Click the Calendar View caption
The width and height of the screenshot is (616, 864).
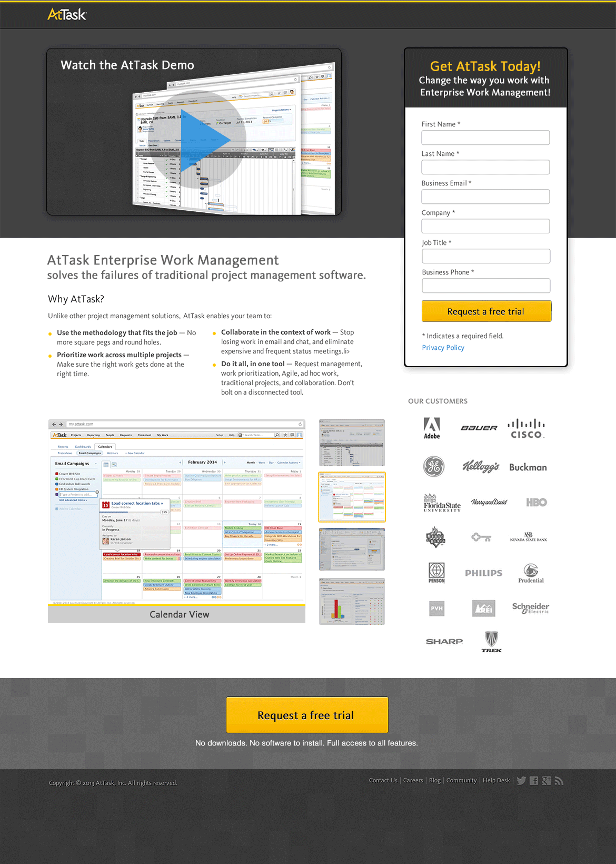pyautogui.click(x=179, y=615)
